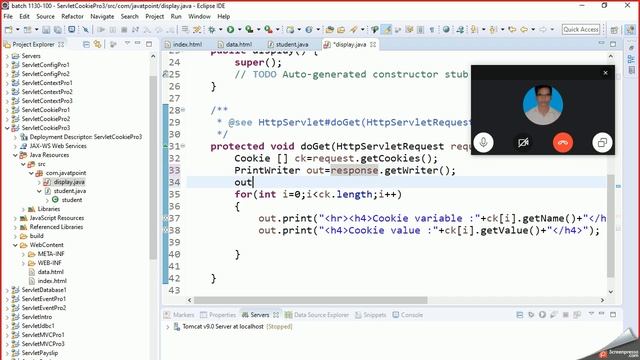Screen dimensions: 640x360
Task: Open the internal Web Browser globe icon
Action: point(446,29)
